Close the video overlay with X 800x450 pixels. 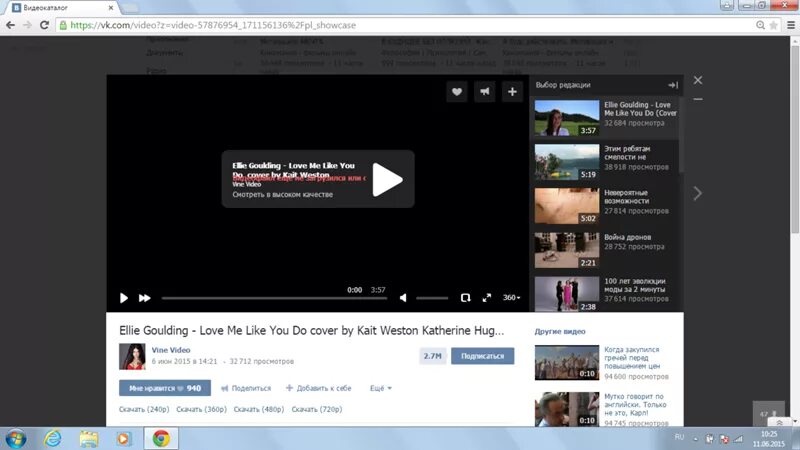[697, 80]
